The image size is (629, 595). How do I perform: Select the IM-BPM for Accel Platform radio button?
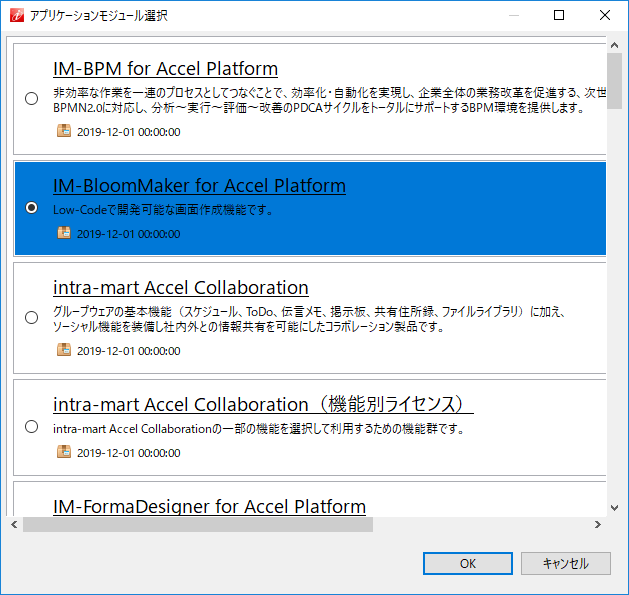point(31,98)
